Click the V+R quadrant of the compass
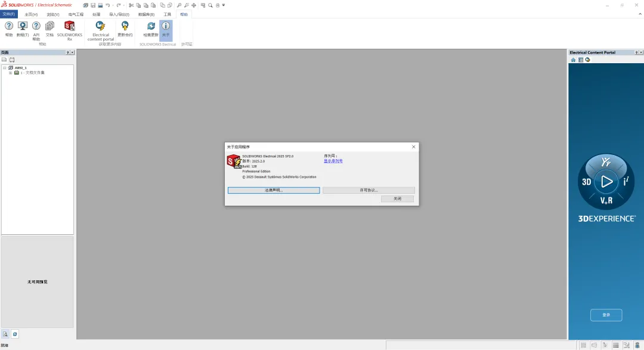644x350 pixels. coord(606,200)
